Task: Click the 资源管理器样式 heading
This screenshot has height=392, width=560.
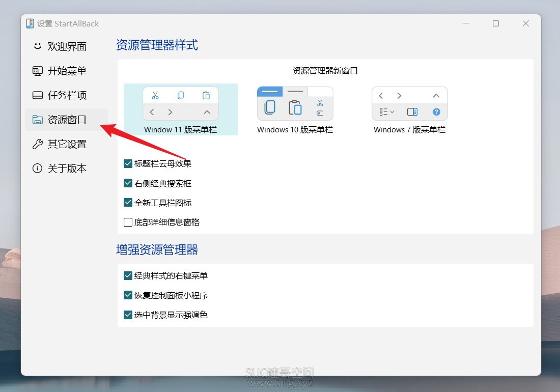Action: click(x=157, y=45)
